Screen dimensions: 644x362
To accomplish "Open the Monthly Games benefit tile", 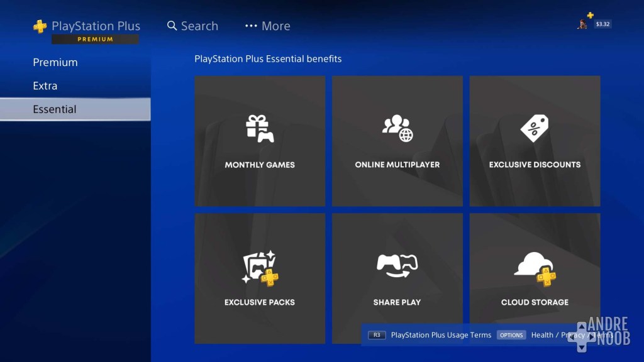I will (x=260, y=141).
